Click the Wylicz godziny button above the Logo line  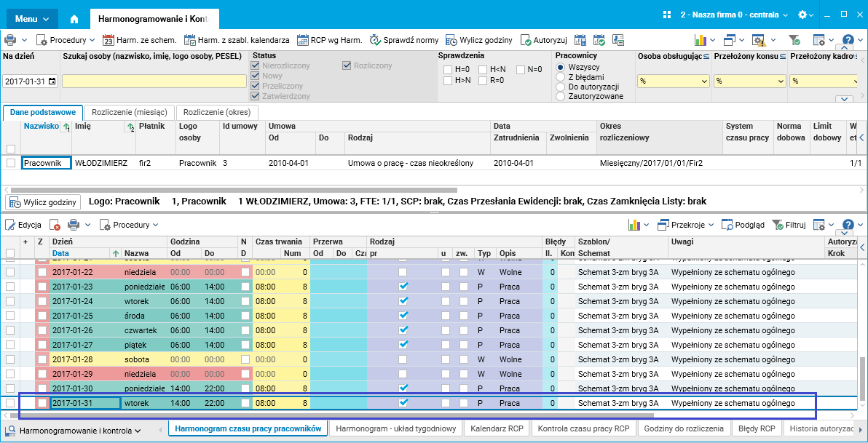(44, 201)
